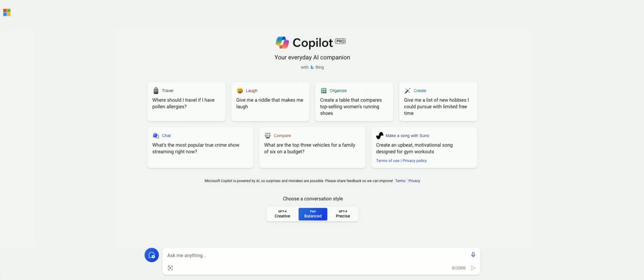Pick the Compare family vehicles suggestion
Screen dimensions: 644x280
pos(312,148)
